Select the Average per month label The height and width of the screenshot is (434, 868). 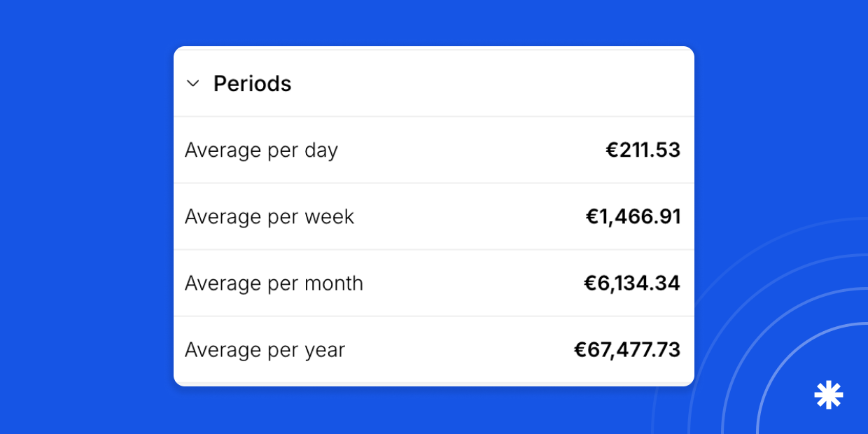pyautogui.click(x=274, y=283)
